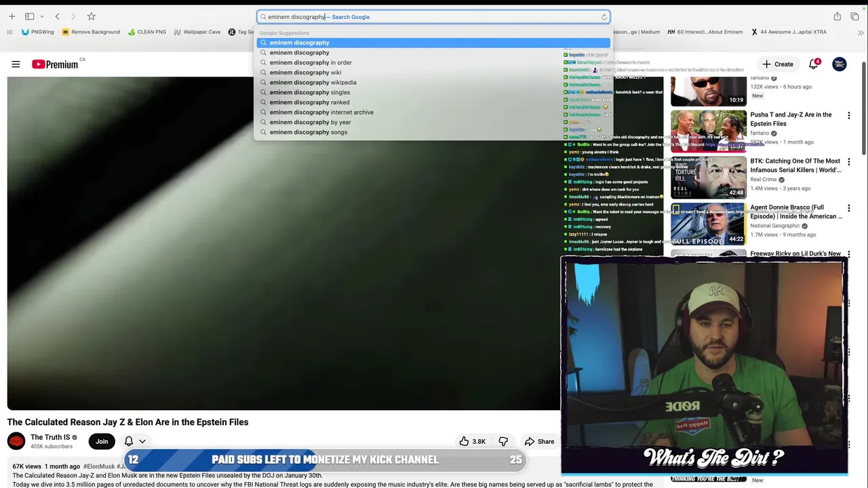The height and width of the screenshot is (488, 868).
Task: Open Agent Donnie Brasco video thumbnail
Action: pos(709,224)
